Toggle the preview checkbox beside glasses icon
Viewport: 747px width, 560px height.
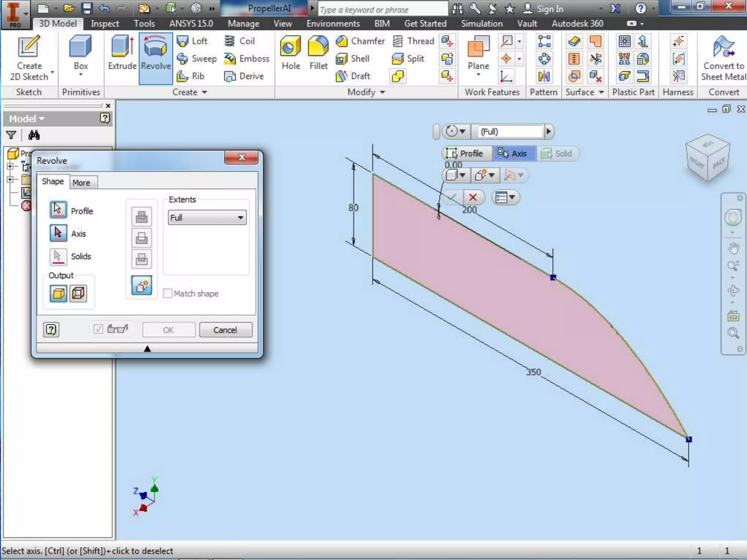click(98, 330)
